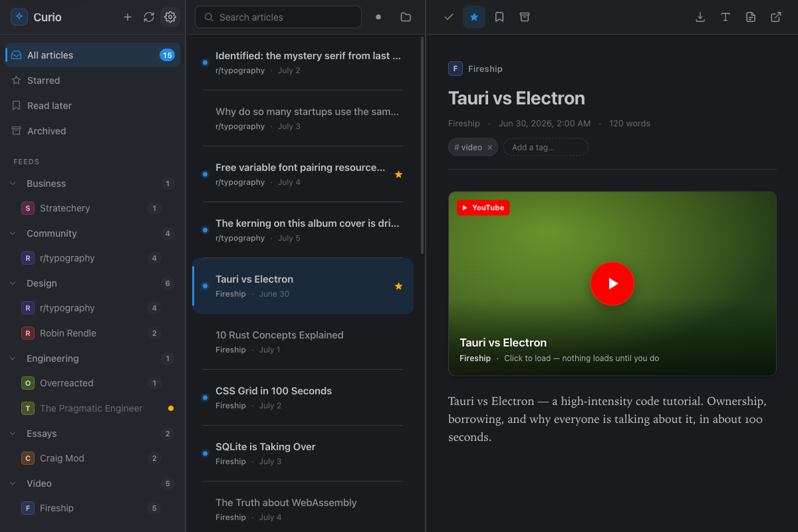798x532 pixels.
Task: Switch to reader view document icon
Action: pyautogui.click(x=751, y=17)
